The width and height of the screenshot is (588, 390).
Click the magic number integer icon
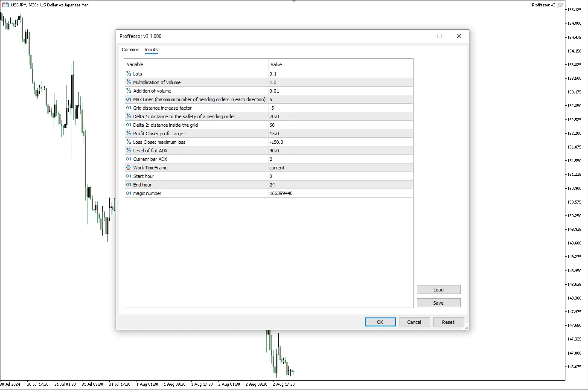coord(128,193)
